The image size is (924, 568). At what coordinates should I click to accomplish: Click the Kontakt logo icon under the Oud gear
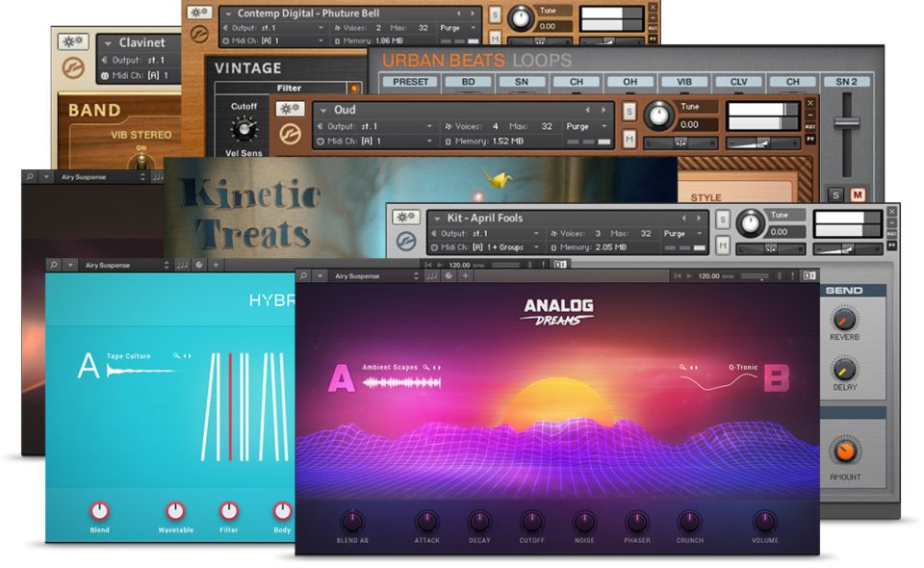pos(291,136)
